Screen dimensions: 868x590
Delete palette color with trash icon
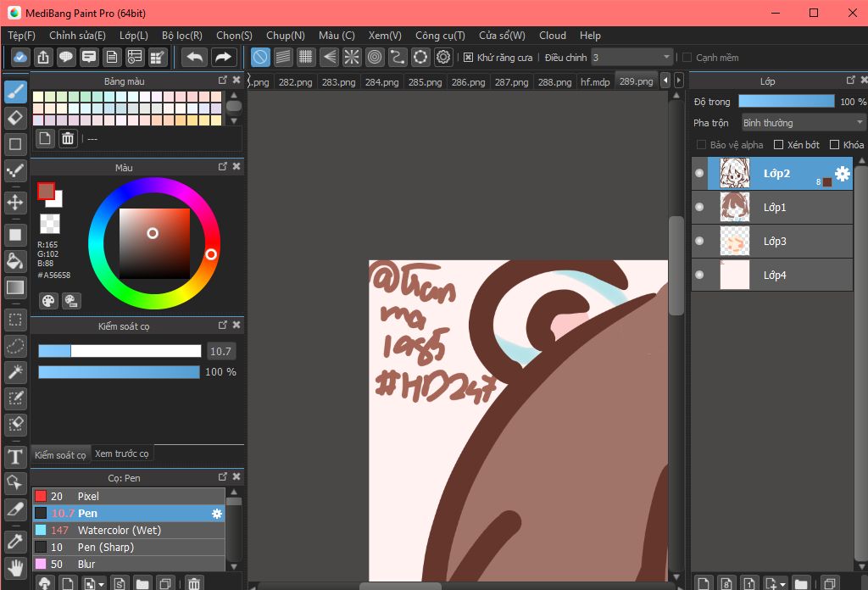click(68, 138)
